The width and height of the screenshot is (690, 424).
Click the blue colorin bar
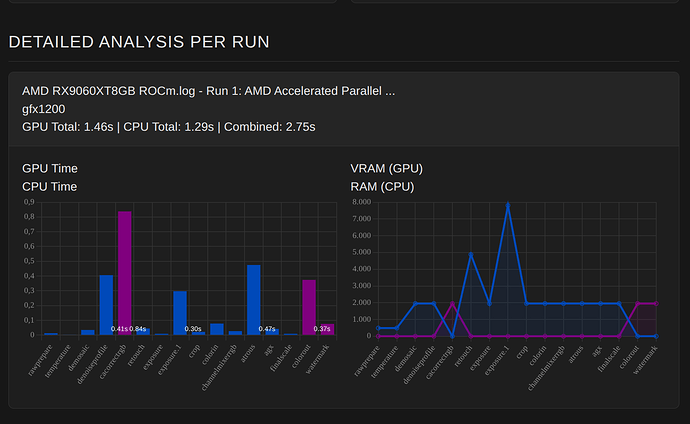217,329
